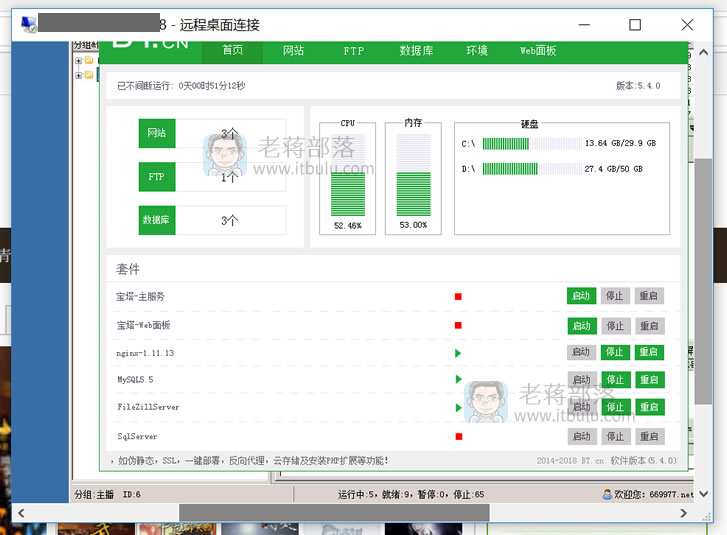Click the remote desktop scroll up arrow
727x535 pixels.
point(703,52)
